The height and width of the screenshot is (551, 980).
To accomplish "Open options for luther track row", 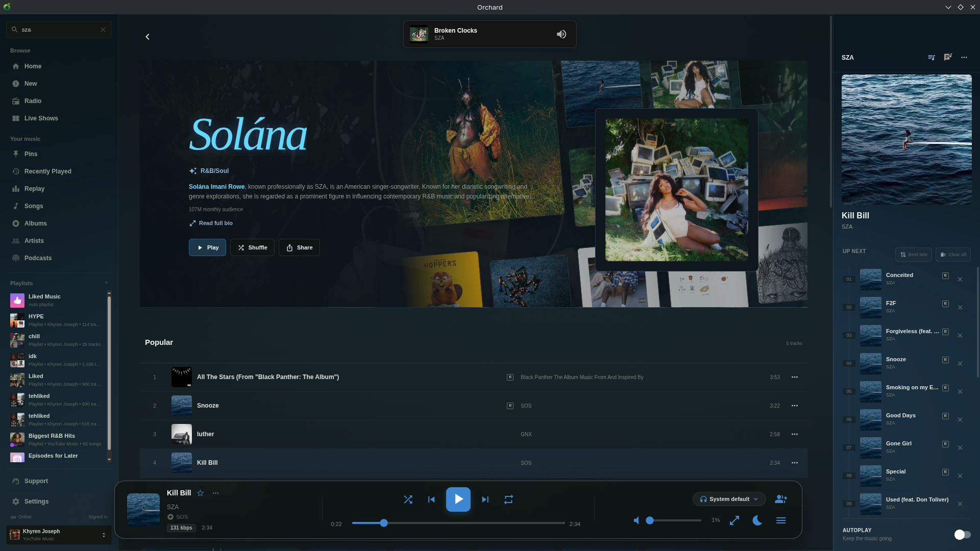I will tap(795, 434).
